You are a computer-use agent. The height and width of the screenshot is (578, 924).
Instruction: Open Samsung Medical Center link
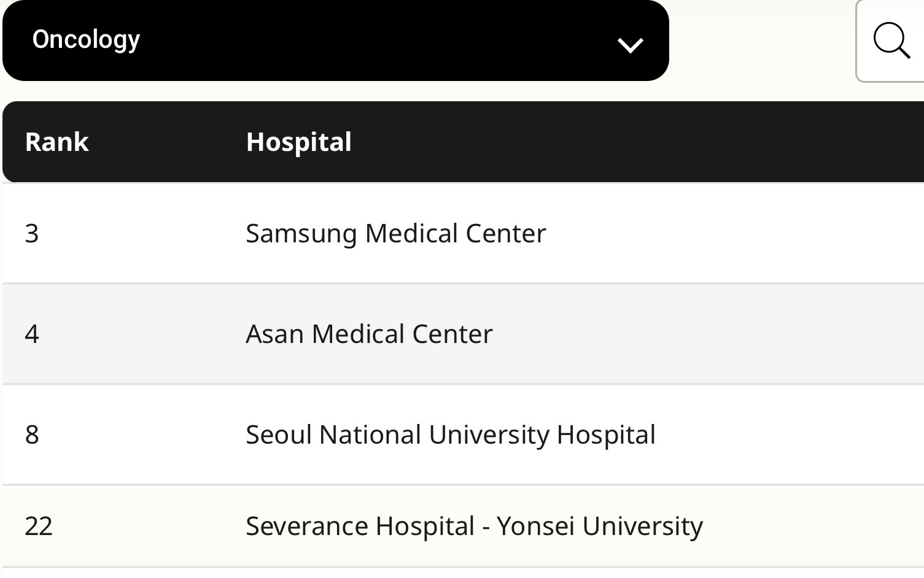pyautogui.click(x=395, y=233)
